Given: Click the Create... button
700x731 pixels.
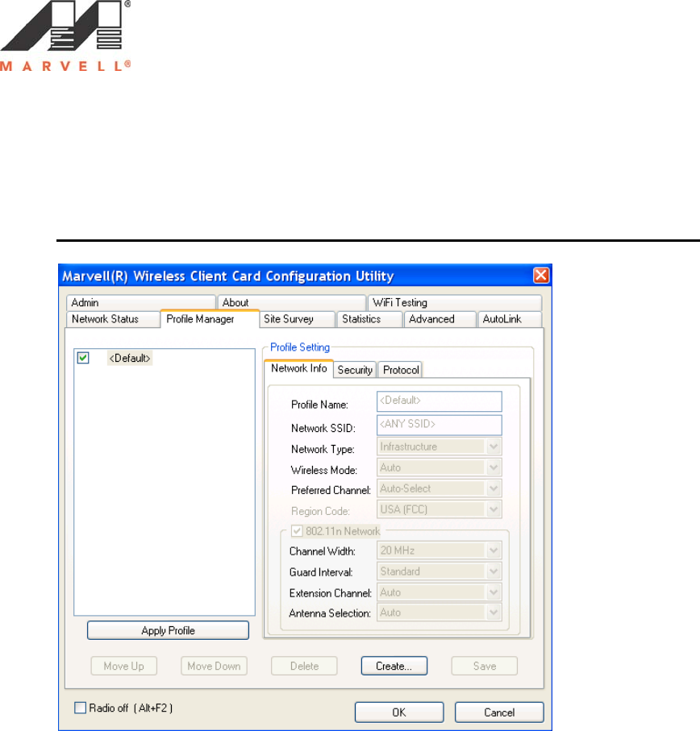Looking at the screenshot, I should (x=394, y=666).
